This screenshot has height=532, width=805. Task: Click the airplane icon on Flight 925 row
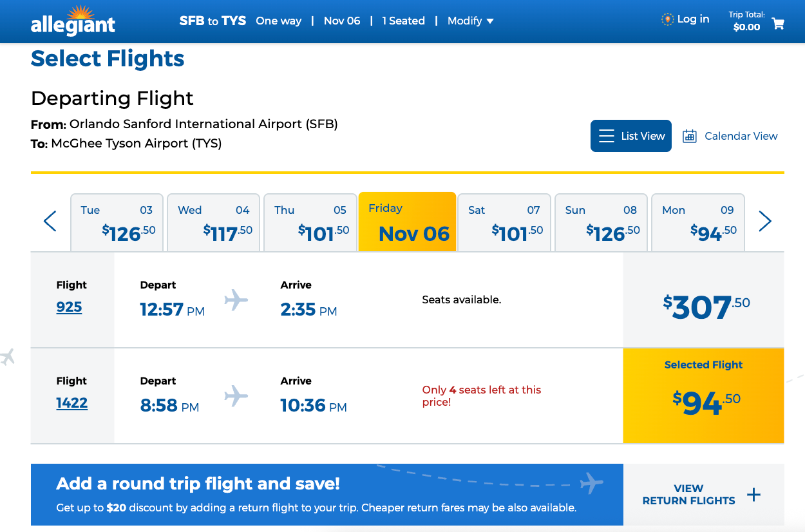click(236, 299)
